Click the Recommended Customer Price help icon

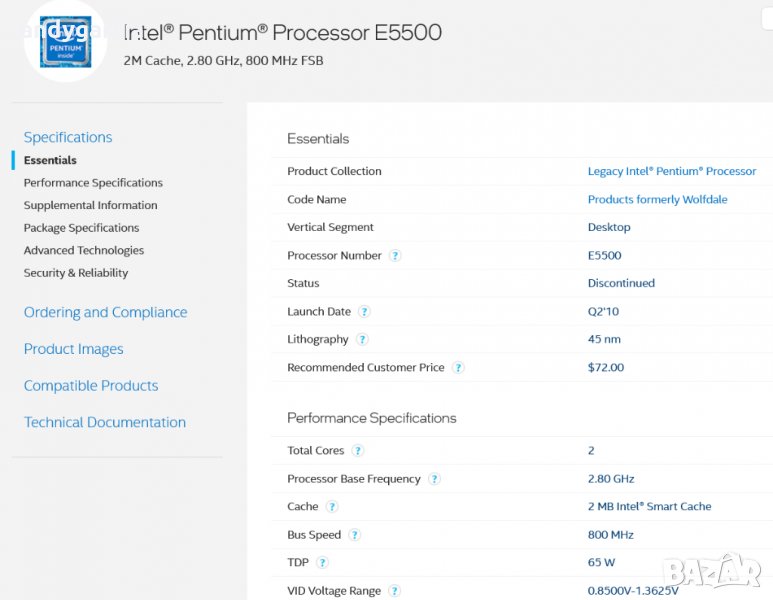pos(458,368)
